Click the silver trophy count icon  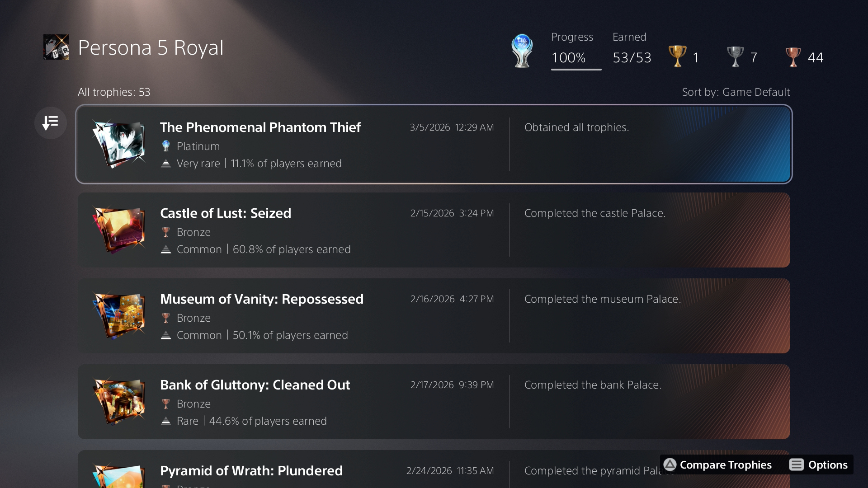(x=735, y=57)
